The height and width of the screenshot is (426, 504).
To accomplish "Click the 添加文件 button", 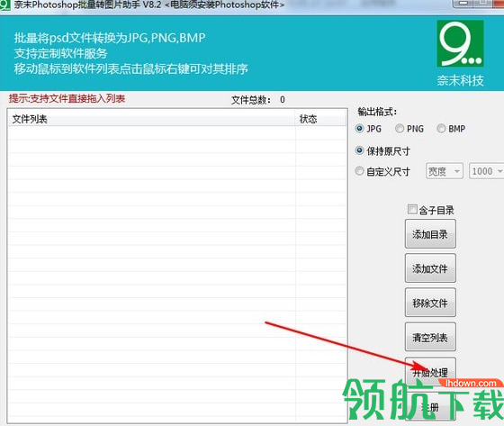I will coord(430,268).
